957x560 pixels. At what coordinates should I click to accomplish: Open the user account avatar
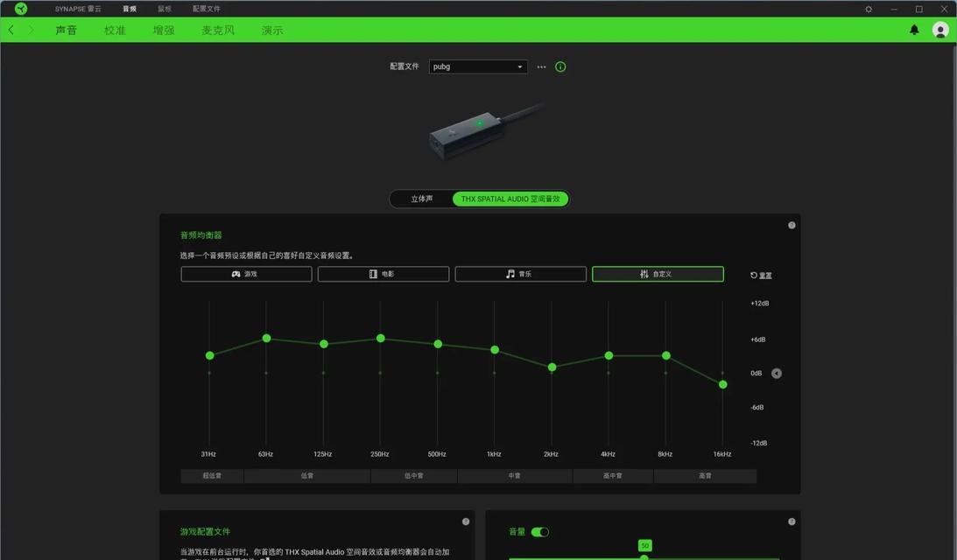pyautogui.click(x=940, y=29)
